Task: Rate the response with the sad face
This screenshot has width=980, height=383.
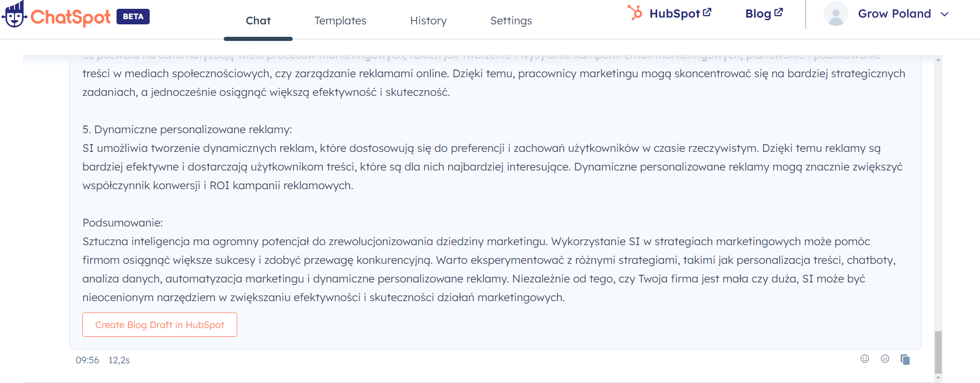Action: (x=885, y=359)
